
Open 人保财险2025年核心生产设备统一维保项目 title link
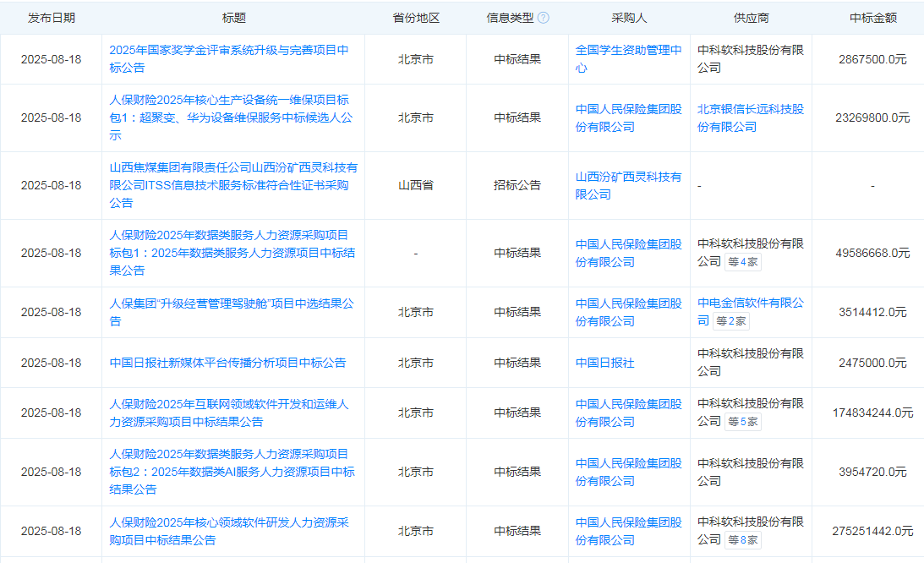pos(231,118)
